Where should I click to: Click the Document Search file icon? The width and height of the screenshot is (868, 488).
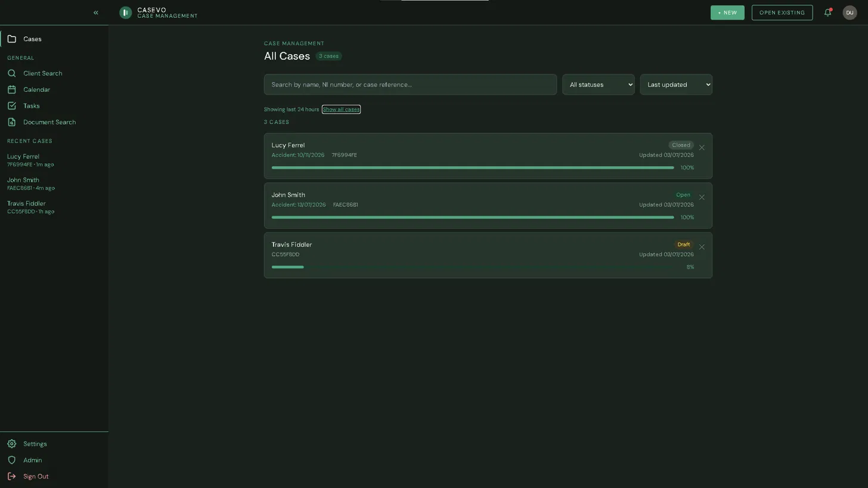(11, 122)
